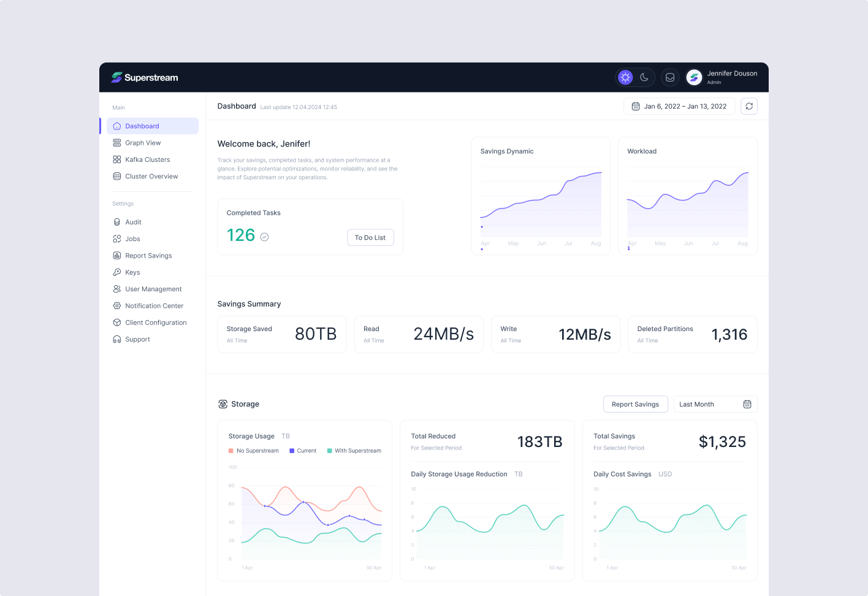Open the inbox icon in header

tap(670, 77)
